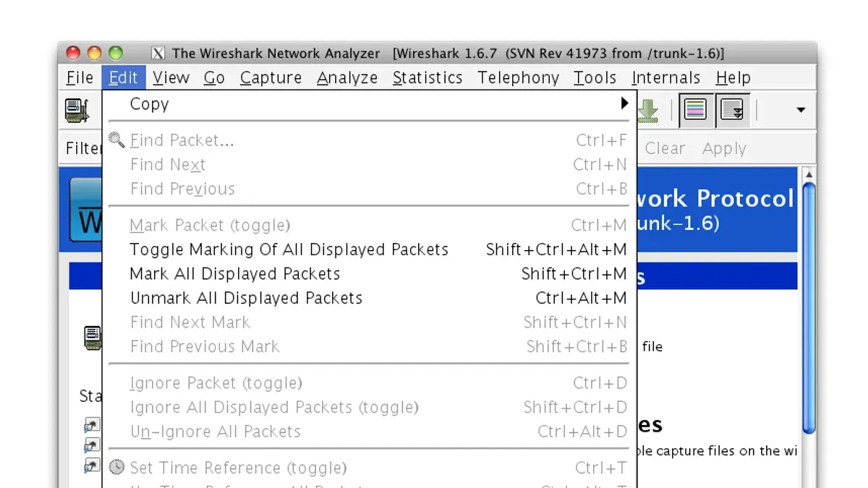The width and height of the screenshot is (868, 488).
Task: Open the Telephony menu
Action: tap(518, 77)
